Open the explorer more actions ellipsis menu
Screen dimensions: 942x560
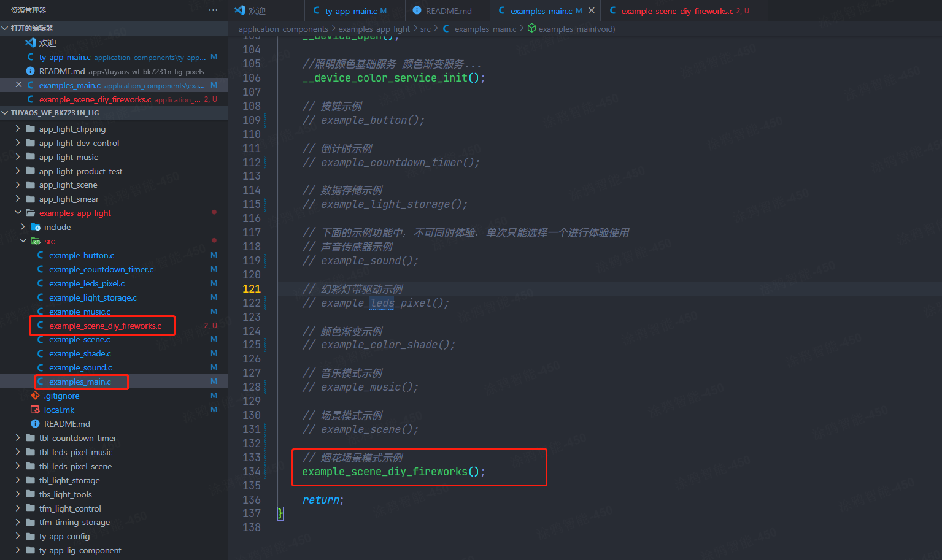point(213,10)
